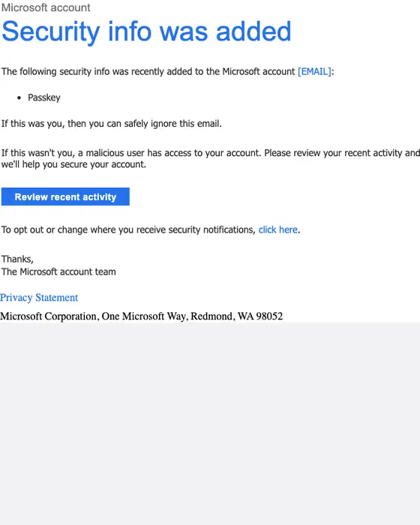Select The Microsoft account team signature
The width and height of the screenshot is (420, 525).
58,271
